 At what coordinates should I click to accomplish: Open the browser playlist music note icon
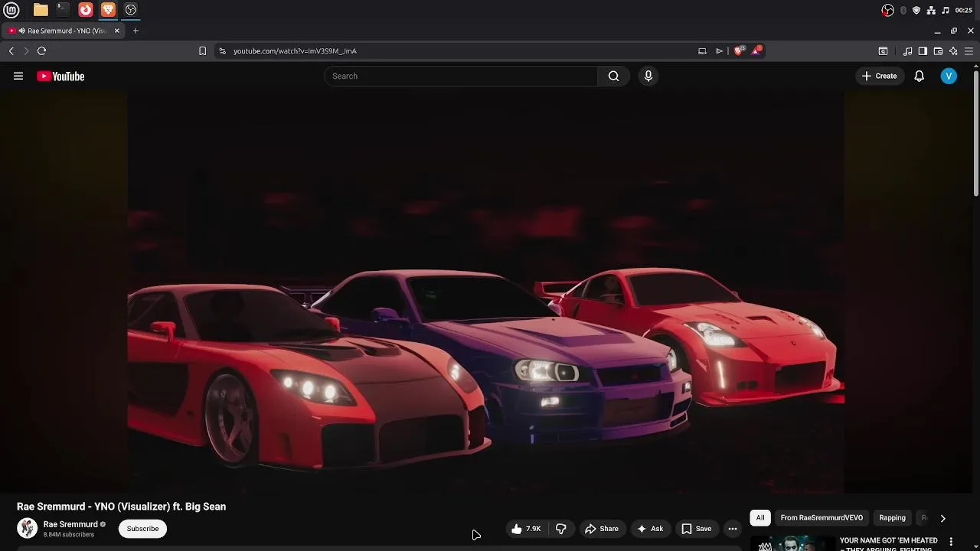pyautogui.click(x=907, y=51)
